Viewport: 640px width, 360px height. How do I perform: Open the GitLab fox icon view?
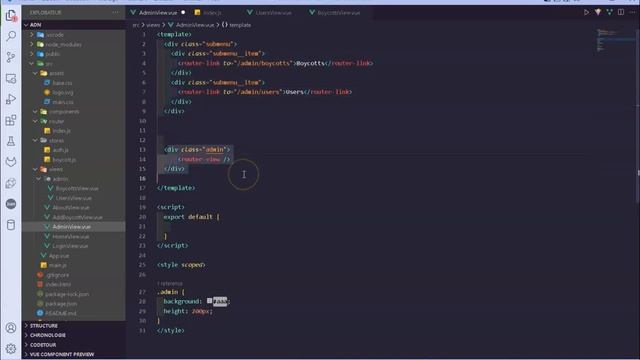tap(11, 162)
